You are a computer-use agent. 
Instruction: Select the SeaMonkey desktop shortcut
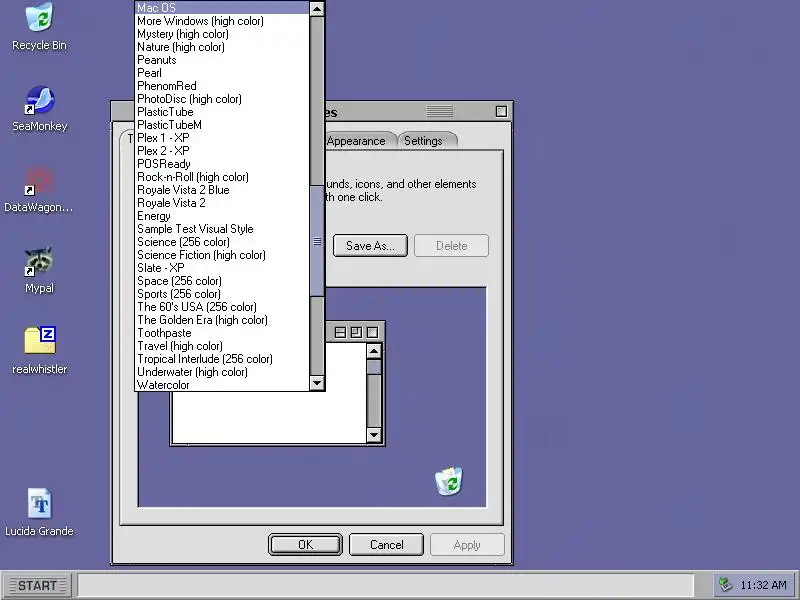(x=39, y=108)
